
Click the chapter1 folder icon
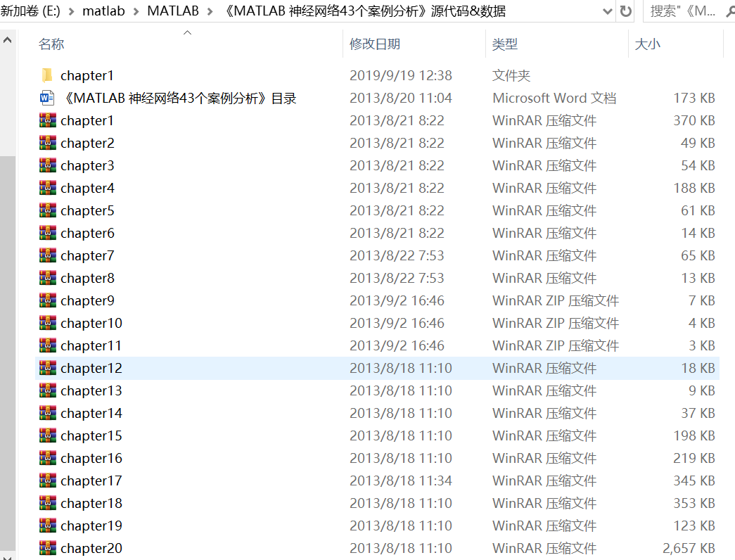47,75
